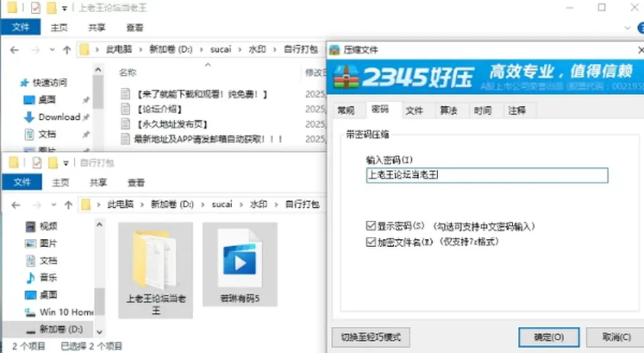Open the 视频 videos library in sidebar
Image resolution: width=644 pixels, height=353 pixels.
click(x=48, y=226)
